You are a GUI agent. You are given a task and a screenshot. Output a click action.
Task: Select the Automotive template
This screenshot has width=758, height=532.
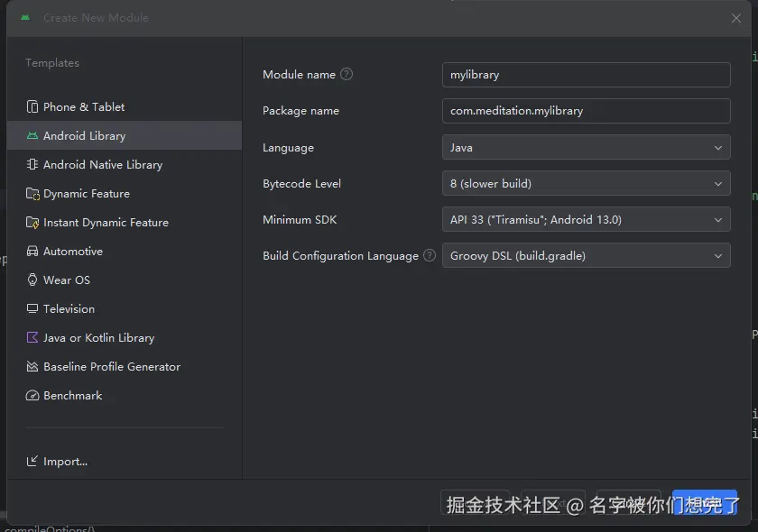(125, 252)
